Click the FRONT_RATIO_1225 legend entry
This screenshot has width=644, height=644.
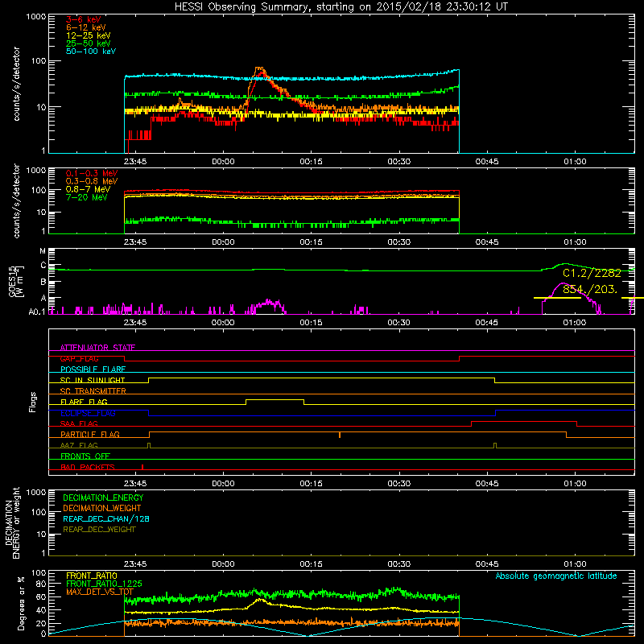pyautogui.click(x=104, y=584)
